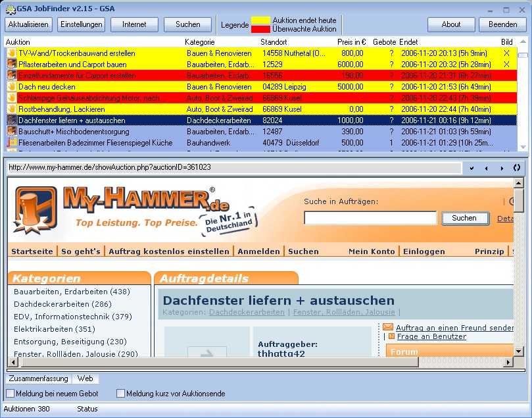The image size is (532, 418).
Task: Select Elektrikarbeiten (351) category
Action: pos(55,329)
